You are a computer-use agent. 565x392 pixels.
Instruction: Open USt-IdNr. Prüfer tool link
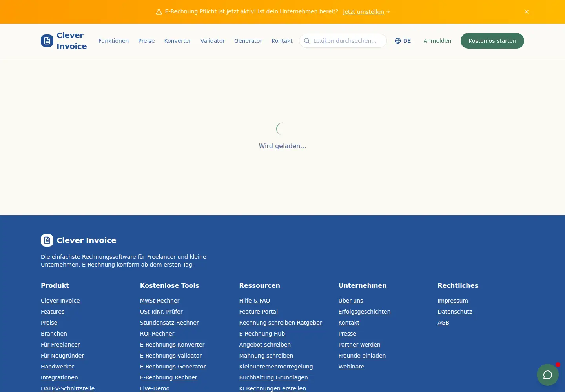pos(161,312)
